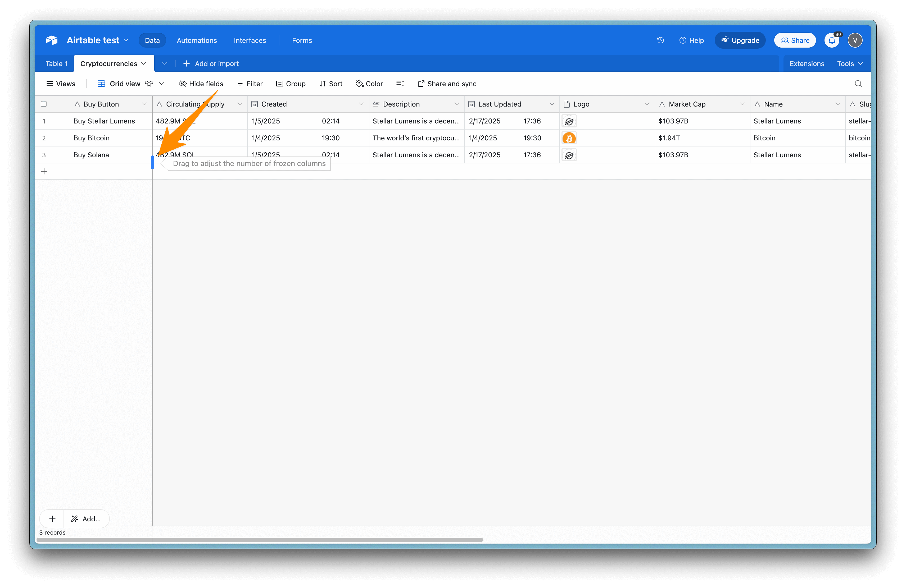
Task: Select the Bitcoin name cell
Action: (798, 138)
